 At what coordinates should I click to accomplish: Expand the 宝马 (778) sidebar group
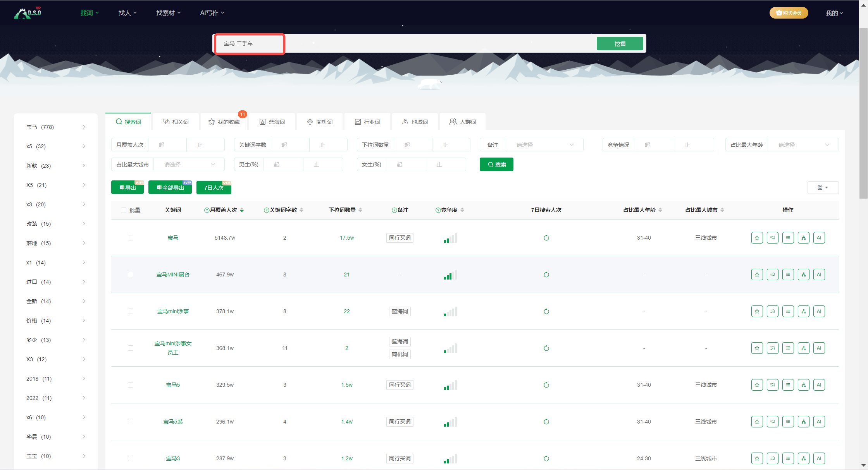tap(56, 127)
